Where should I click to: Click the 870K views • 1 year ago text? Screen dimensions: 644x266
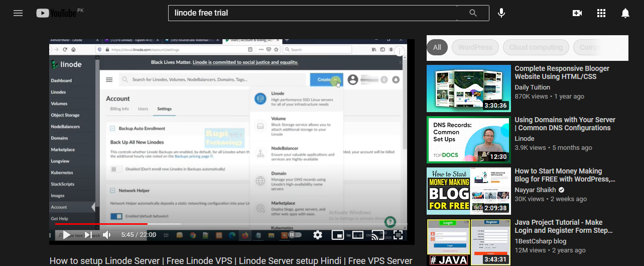point(549,96)
